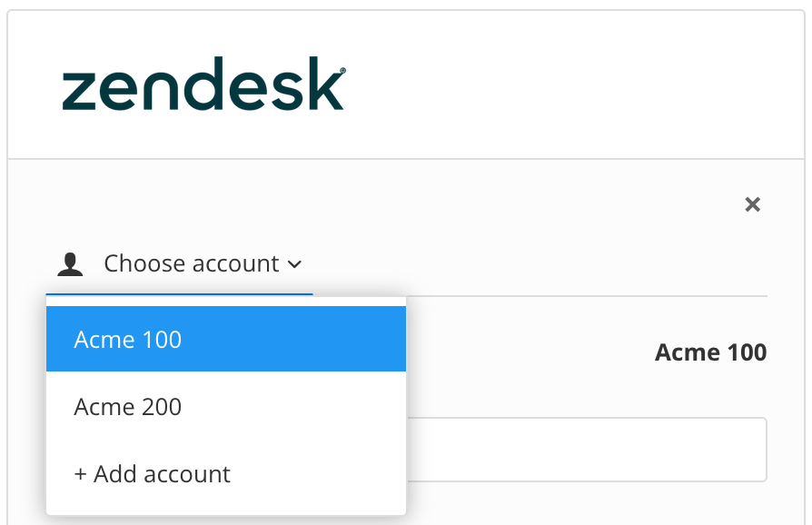This screenshot has height=525, width=812.
Task: Click the Zendesk logo
Action: coord(202,84)
